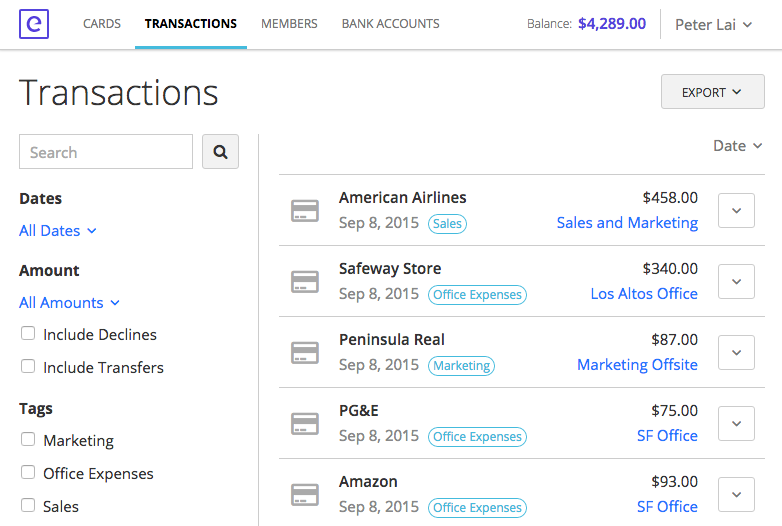Expand the American Airlines transaction chevron

pyautogui.click(x=736, y=211)
